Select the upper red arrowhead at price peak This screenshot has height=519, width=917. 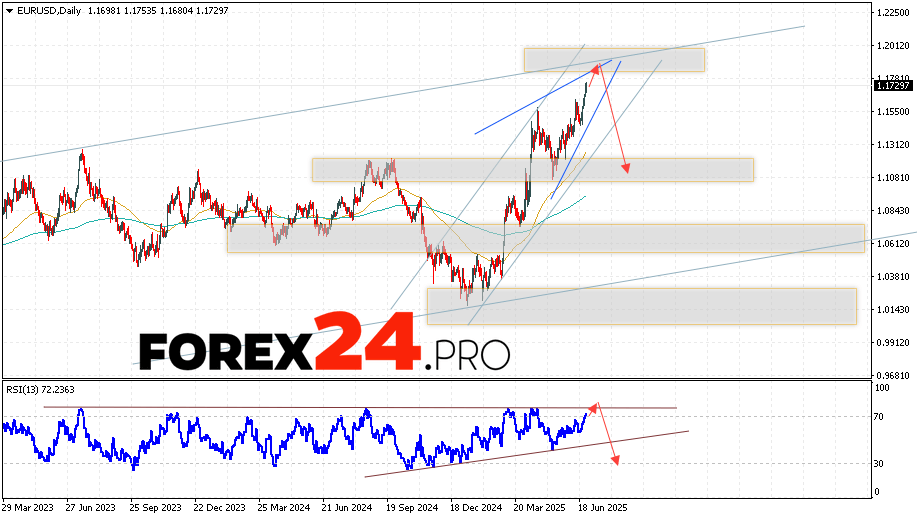[x=597, y=68]
